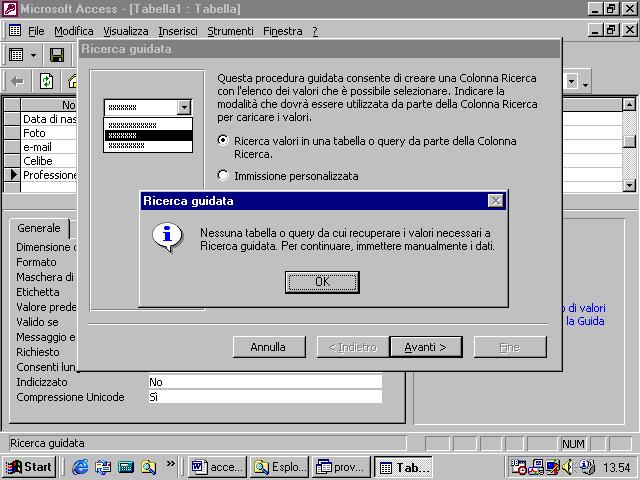Restore the inner Tabella1 window
Viewport: 640px width, 480px height.
pos(611,30)
